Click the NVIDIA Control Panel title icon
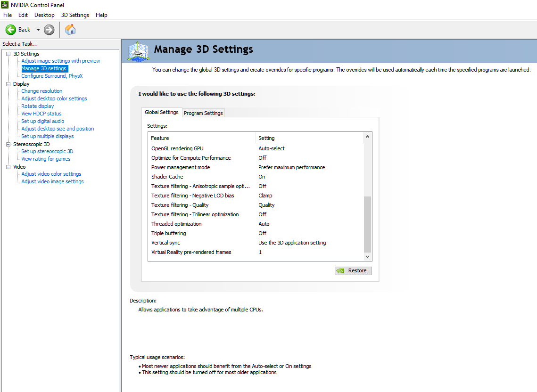The height and width of the screenshot is (392, 537). pyautogui.click(x=5, y=5)
